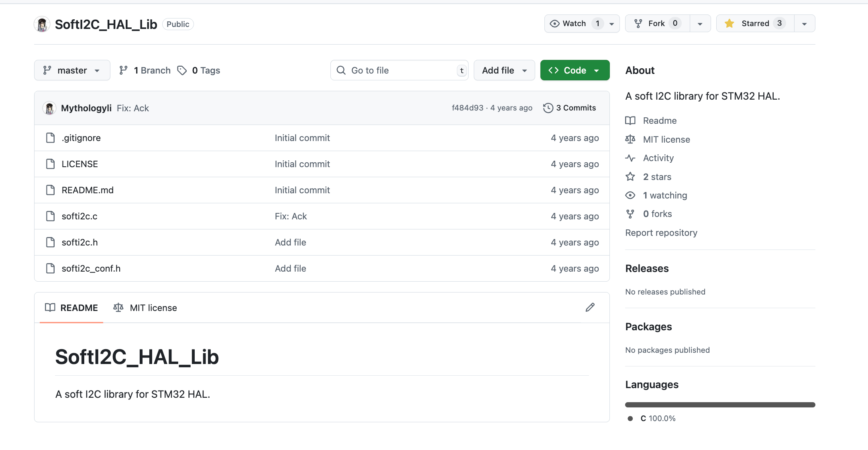
Task: Click the softi2c.c file icon
Action: [x=50, y=216]
